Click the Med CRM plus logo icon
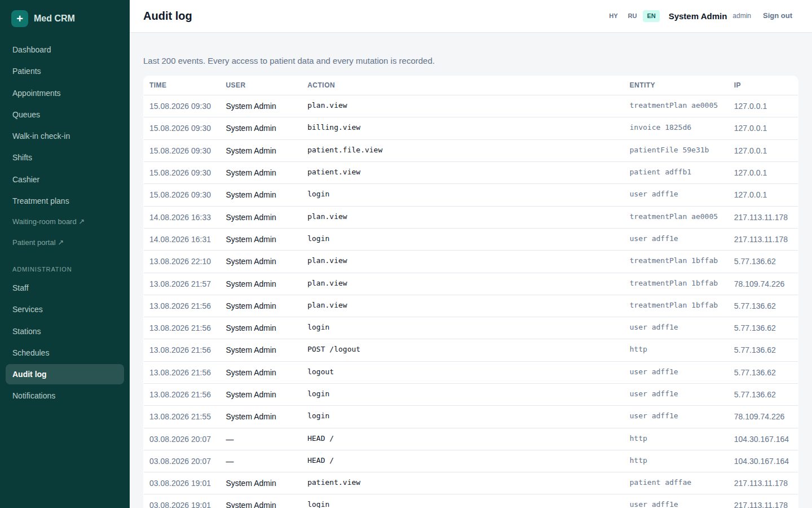 (x=20, y=19)
